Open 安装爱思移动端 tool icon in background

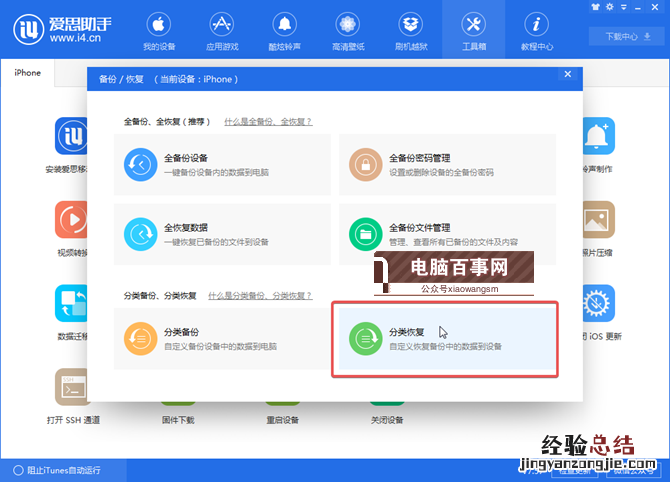click(71, 136)
